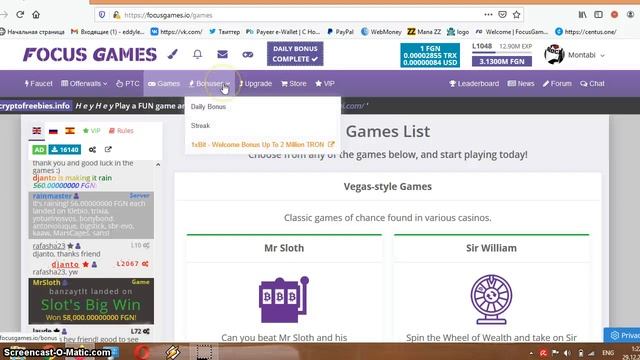Open 1xBit Welcome Bonus link

pyautogui.click(x=262, y=144)
